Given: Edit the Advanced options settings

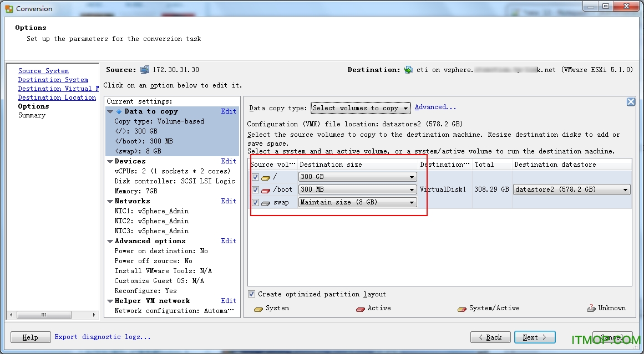Looking at the screenshot, I should (229, 241).
